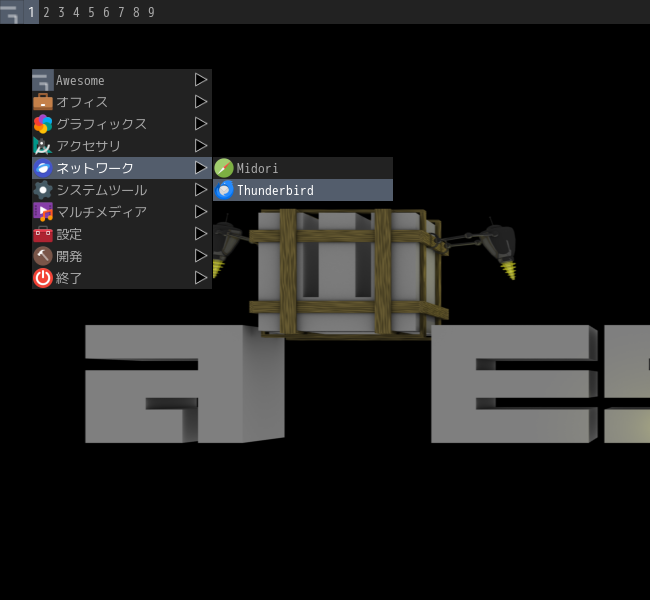Switch to workspace tag 6
The height and width of the screenshot is (600, 650).
click(106, 12)
